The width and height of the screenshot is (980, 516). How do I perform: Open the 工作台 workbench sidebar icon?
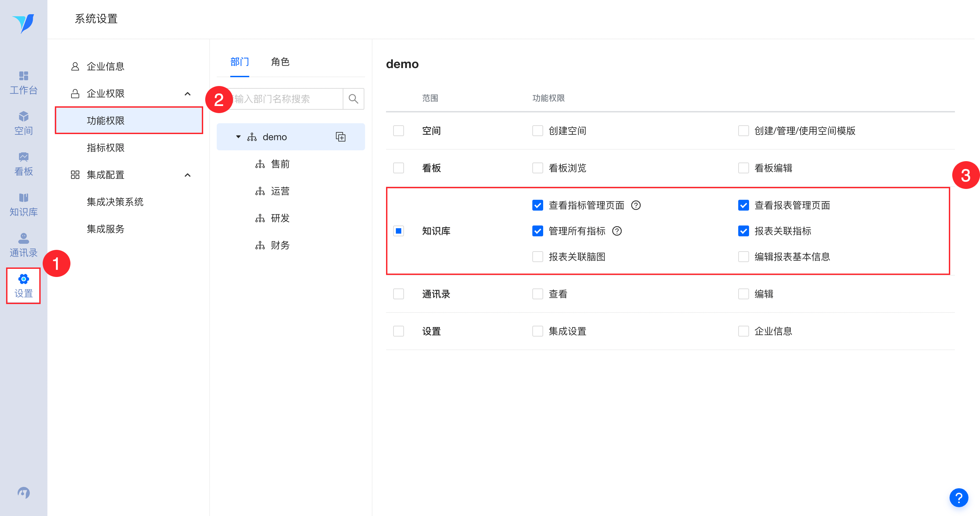tap(23, 83)
